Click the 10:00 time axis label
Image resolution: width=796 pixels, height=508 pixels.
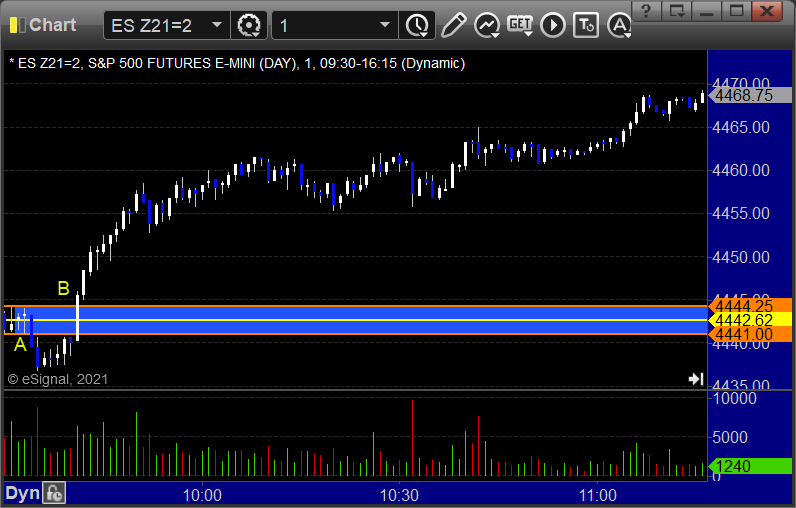[202, 495]
